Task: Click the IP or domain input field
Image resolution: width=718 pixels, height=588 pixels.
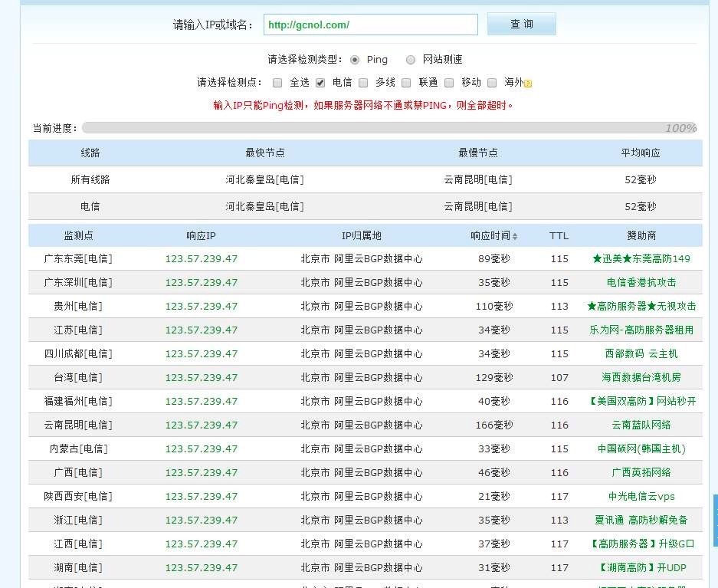Action: click(x=370, y=25)
